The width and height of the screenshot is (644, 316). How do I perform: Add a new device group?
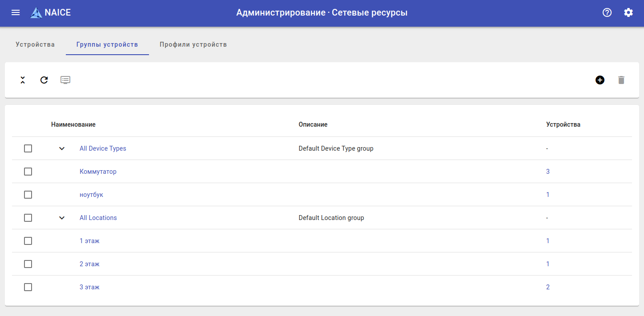pyautogui.click(x=600, y=80)
